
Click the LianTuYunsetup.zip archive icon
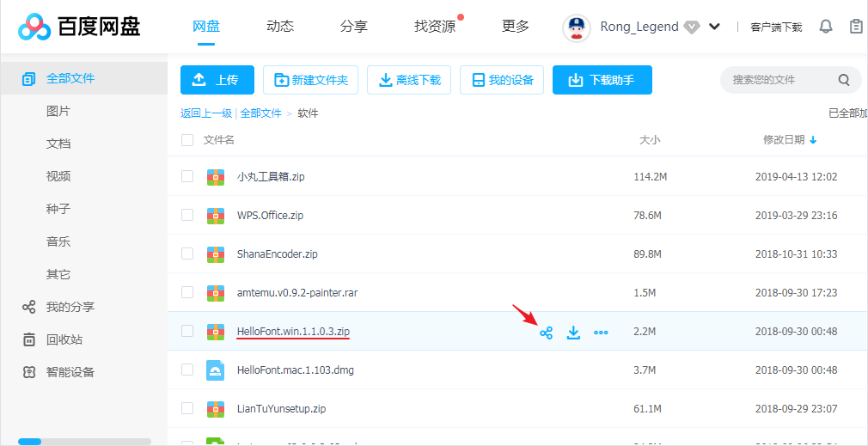click(x=216, y=409)
